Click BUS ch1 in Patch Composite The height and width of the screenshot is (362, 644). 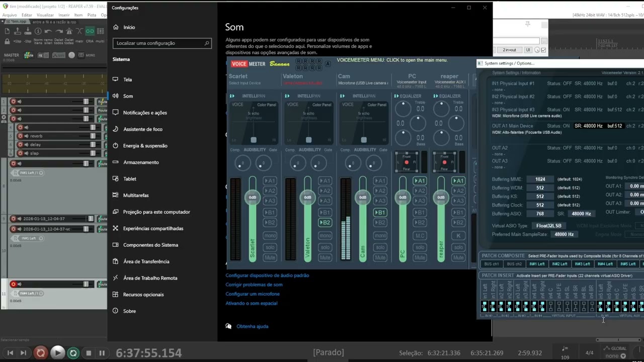pyautogui.click(x=492, y=264)
